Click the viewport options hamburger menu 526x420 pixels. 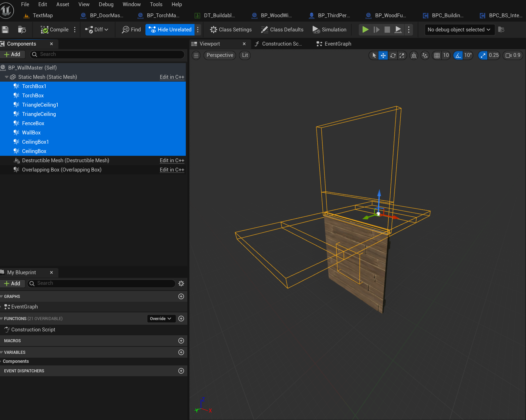tap(196, 55)
